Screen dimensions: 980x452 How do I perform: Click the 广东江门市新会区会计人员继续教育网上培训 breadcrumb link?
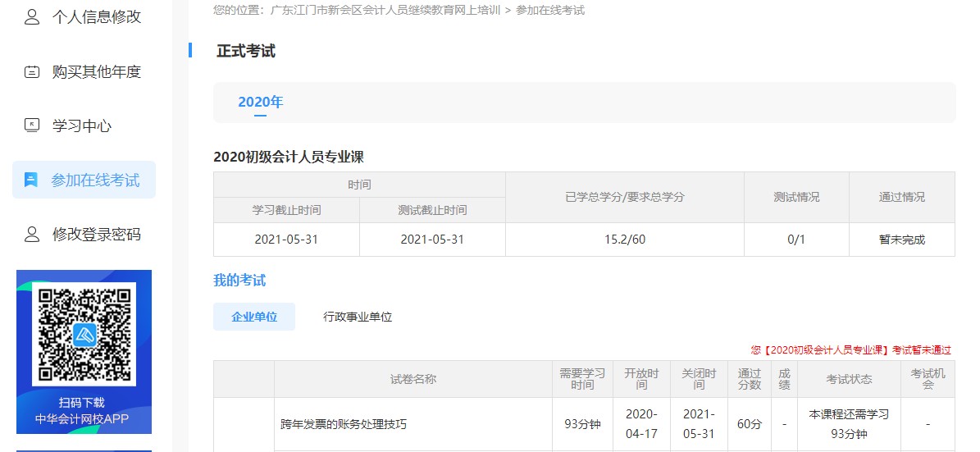coord(385,11)
